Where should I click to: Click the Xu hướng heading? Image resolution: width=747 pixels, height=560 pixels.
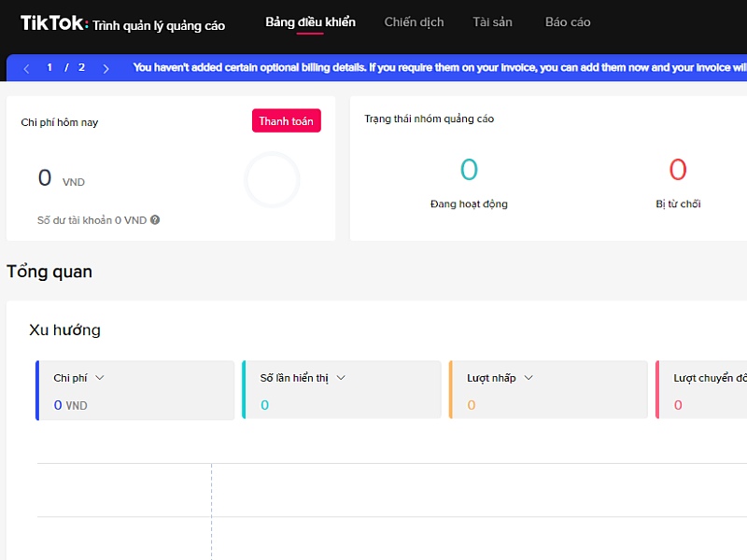coord(64,330)
